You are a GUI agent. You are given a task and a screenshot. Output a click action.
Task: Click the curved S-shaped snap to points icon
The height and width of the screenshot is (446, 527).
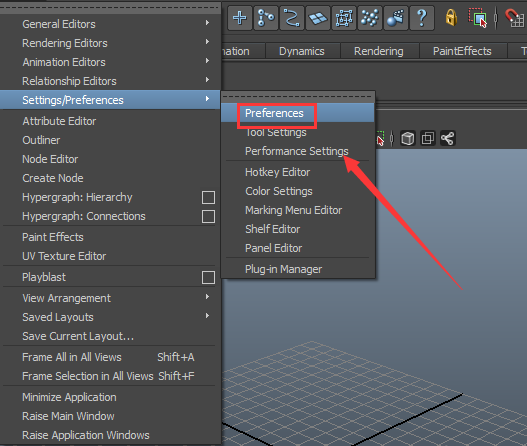pos(291,17)
